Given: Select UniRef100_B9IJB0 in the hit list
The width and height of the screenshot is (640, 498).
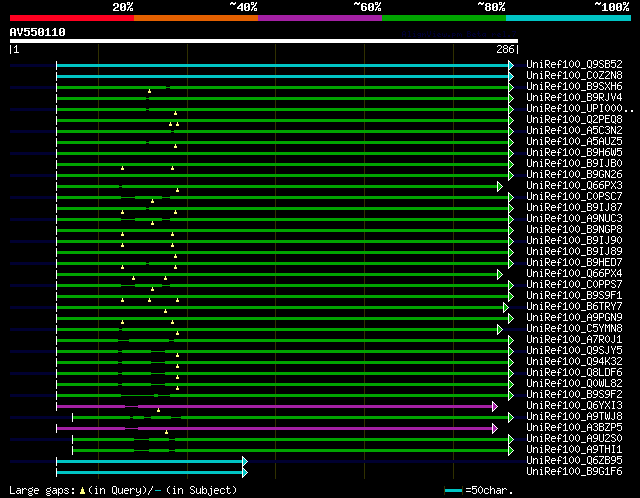Looking at the screenshot, I should point(574,164).
